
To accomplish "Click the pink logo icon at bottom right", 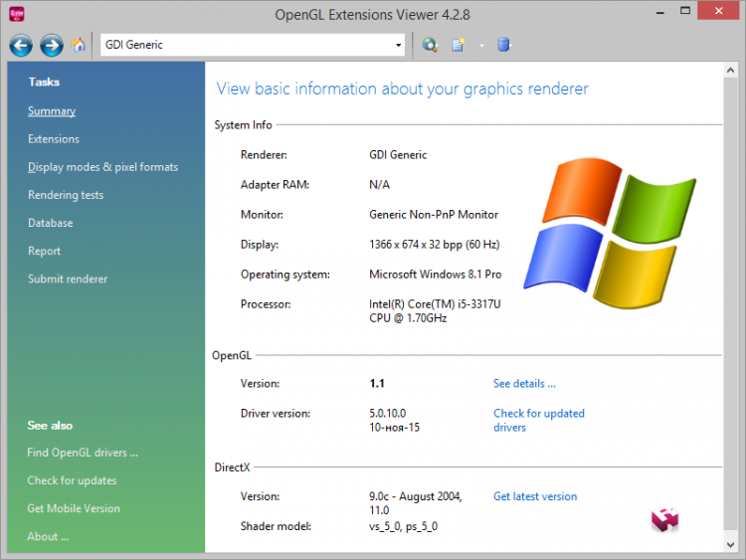I will pos(664,519).
